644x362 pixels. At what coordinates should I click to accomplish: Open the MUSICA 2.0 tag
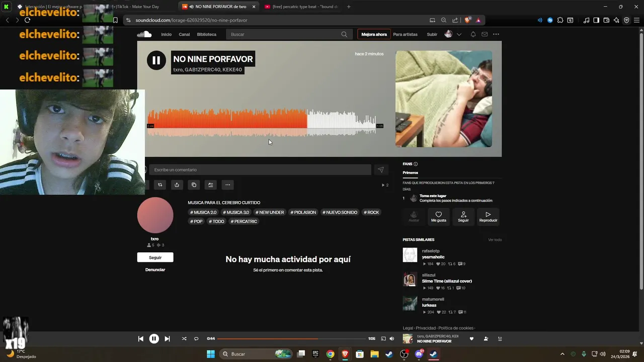coord(203,212)
